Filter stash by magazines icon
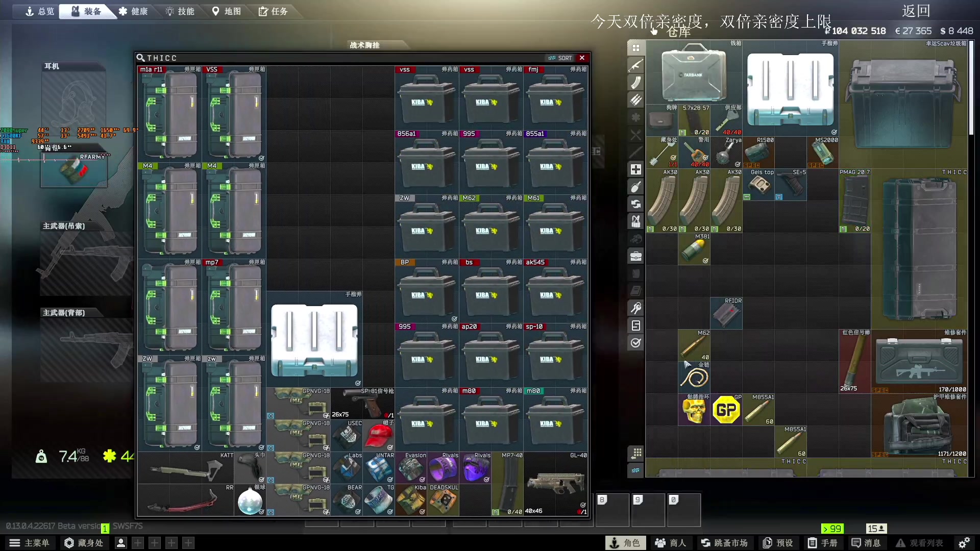The image size is (980, 551). tap(635, 83)
